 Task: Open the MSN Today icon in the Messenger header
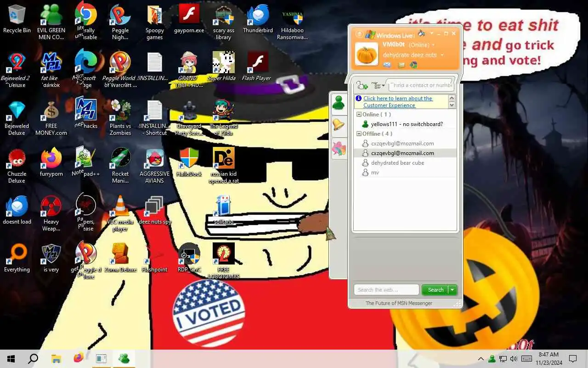[413, 65]
